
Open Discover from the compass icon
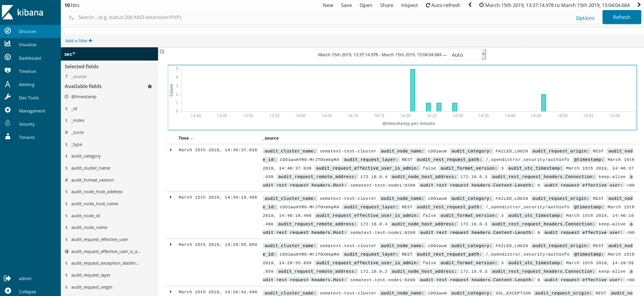tap(8, 31)
